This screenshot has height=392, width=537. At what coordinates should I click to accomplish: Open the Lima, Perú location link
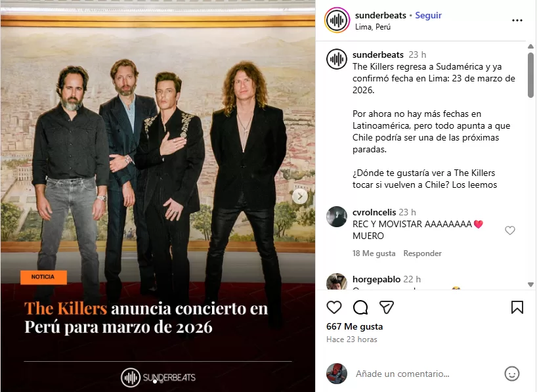click(x=373, y=27)
